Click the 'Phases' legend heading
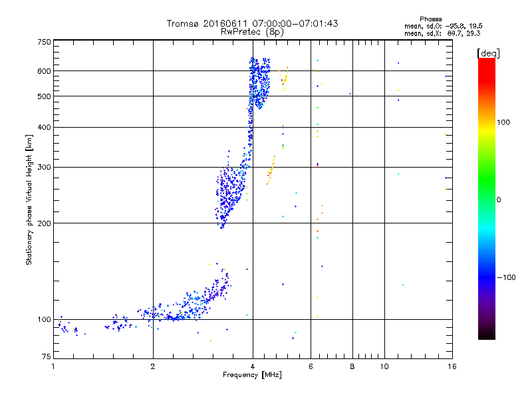The image size is (532, 399). pos(430,19)
